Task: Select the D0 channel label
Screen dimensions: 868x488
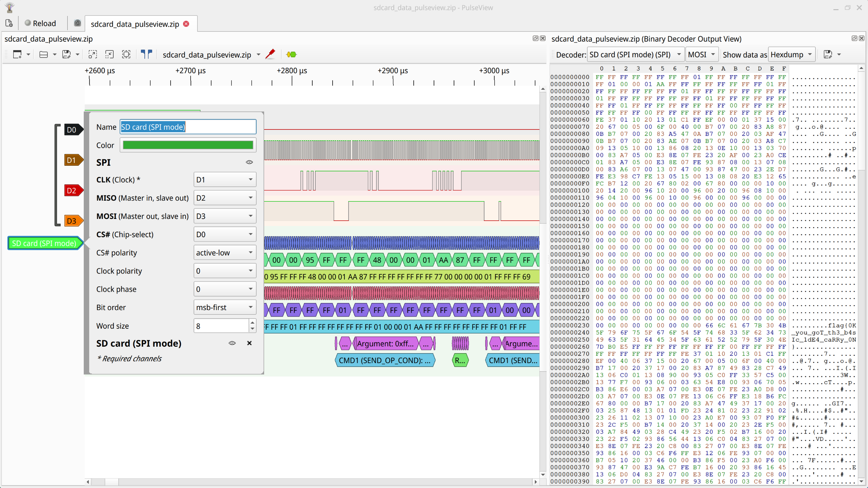Action: click(74, 130)
